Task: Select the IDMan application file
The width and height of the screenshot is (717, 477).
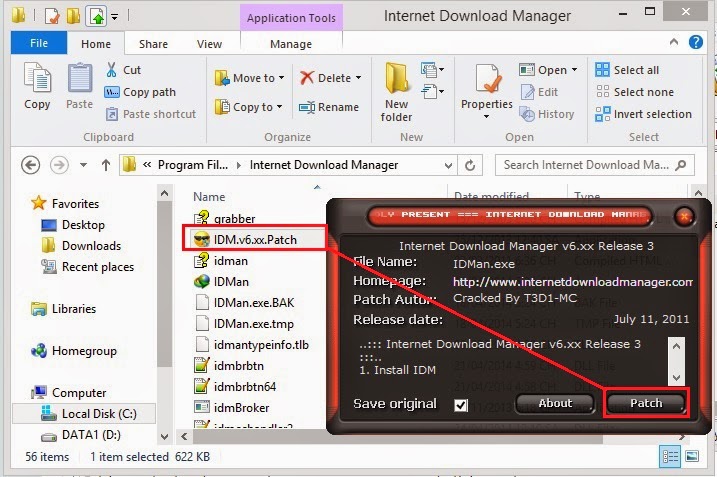Action: tap(221, 282)
